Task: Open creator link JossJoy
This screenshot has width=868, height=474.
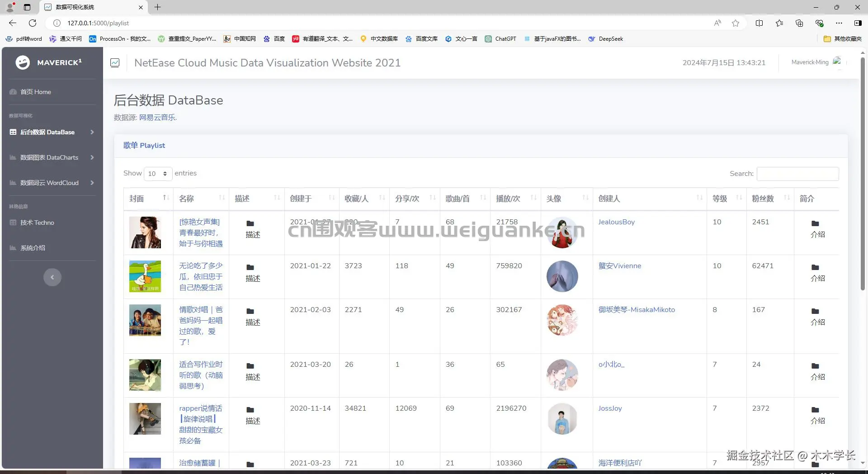Action: click(610, 408)
